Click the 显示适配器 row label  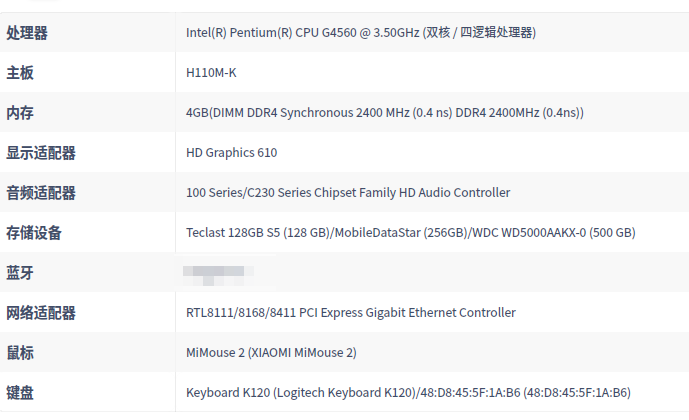tap(41, 153)
